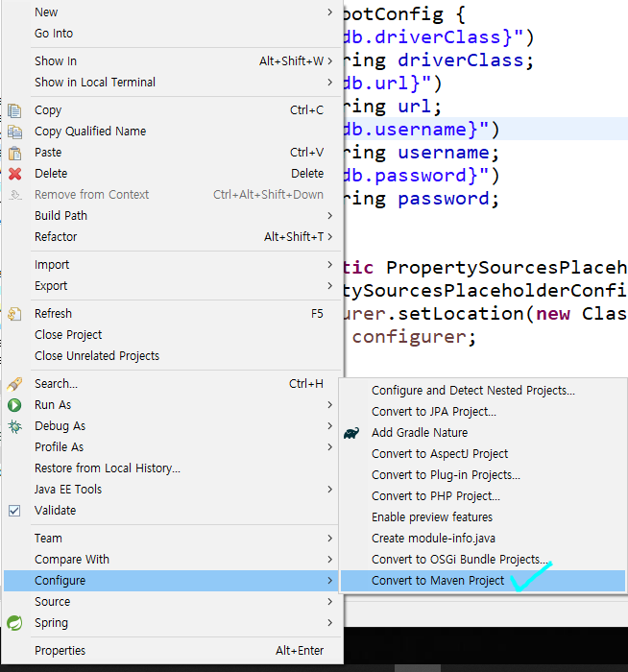Click the Copy Qualified Name icon
Image resolution: width=628 pixels, height=672 pixels.
14,132
